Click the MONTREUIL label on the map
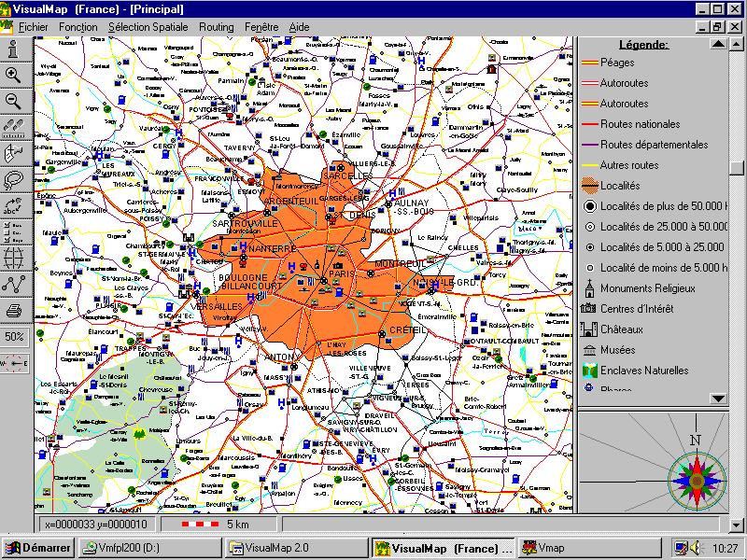 pos(400,263)
